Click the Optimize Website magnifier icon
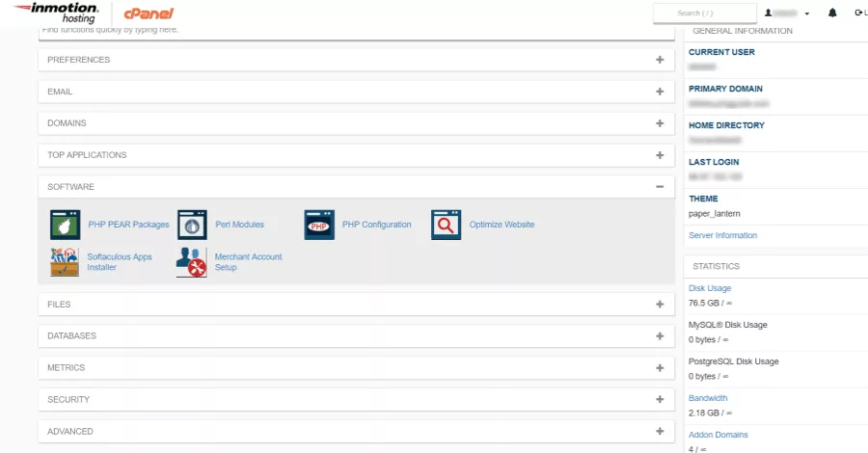Screen dimensions: 868x453 447,225
